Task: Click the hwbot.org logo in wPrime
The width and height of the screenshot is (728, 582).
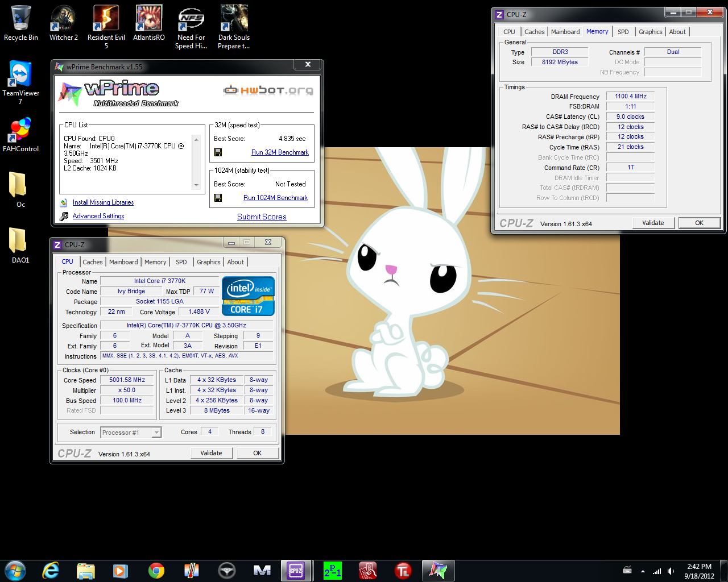Action: click(x=268, y=90)
